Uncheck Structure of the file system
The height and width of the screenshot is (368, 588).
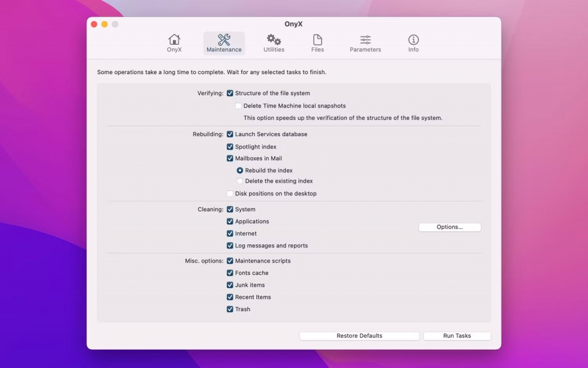click(x=230, y=93)
